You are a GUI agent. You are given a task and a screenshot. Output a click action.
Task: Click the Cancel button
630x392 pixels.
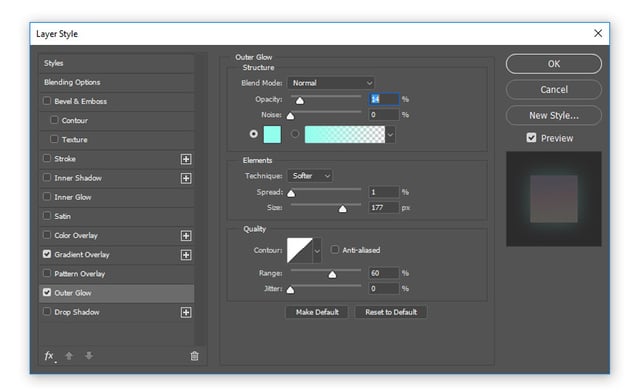point(554,90)
